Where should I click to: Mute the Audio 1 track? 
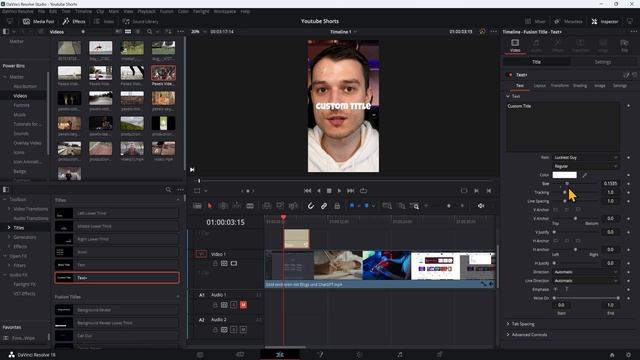[x=243, y=305]
